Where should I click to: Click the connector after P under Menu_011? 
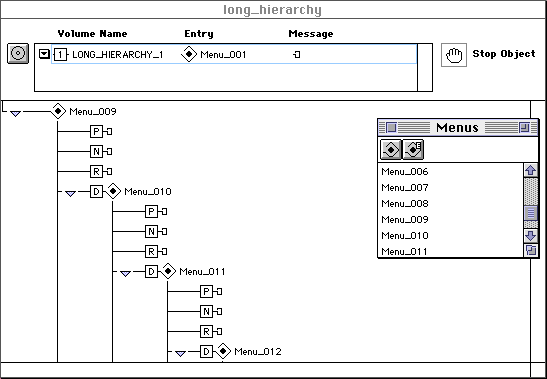pyautogui.click(x=219, y=291)
